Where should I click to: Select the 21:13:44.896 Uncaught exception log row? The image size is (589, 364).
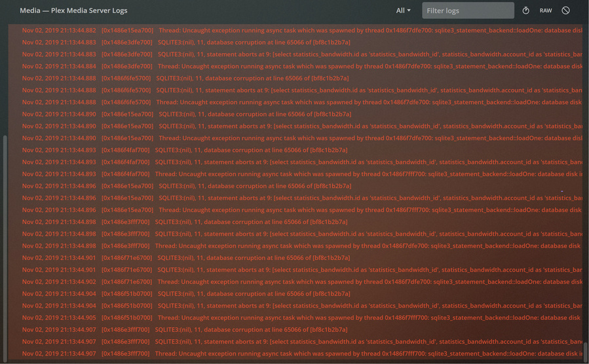click(295, 210)
